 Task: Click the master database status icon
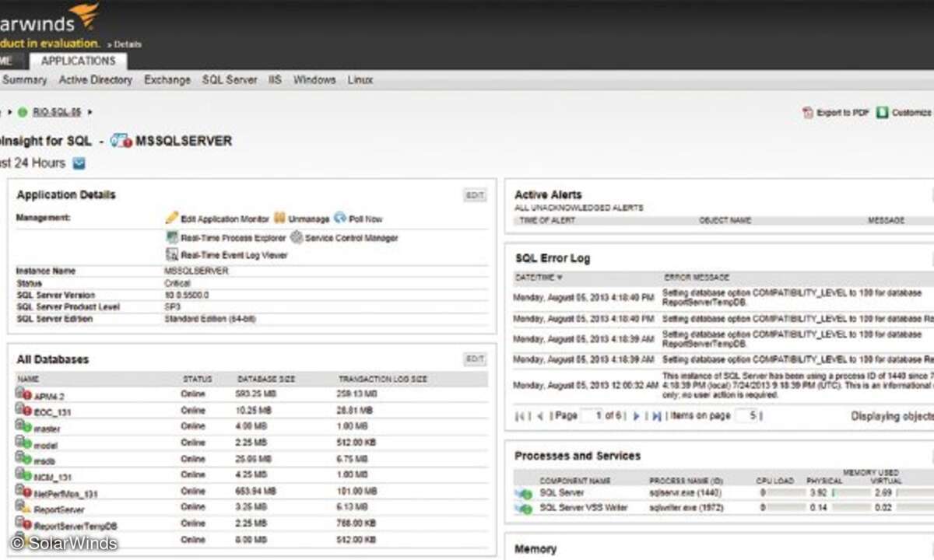[x=23, y=426]
